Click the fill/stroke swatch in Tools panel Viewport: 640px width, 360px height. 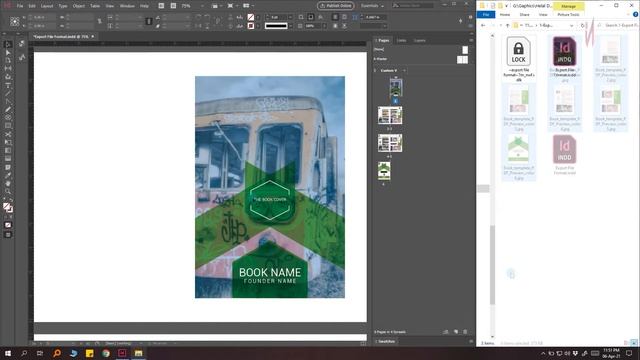pyautogui.click(x=7, y=207)
